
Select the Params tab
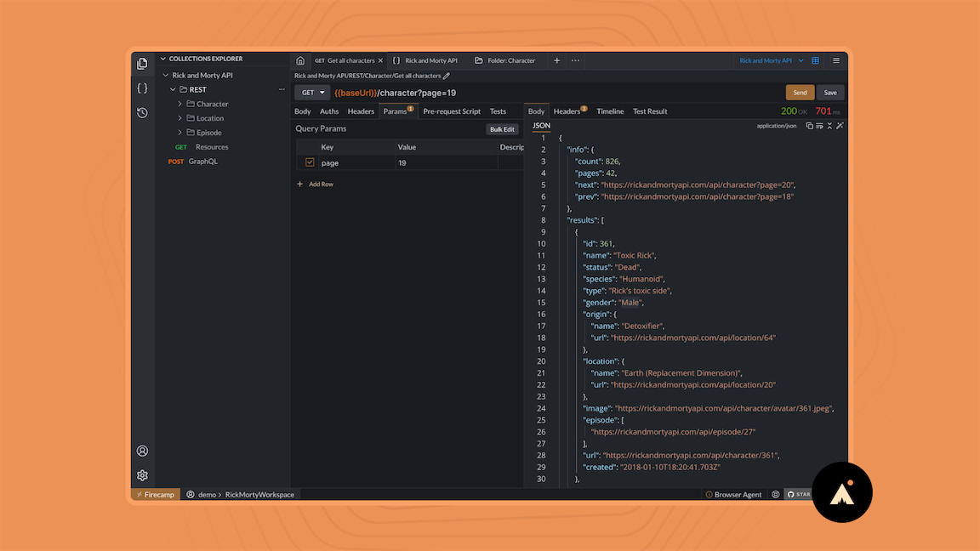pos(398,111)
